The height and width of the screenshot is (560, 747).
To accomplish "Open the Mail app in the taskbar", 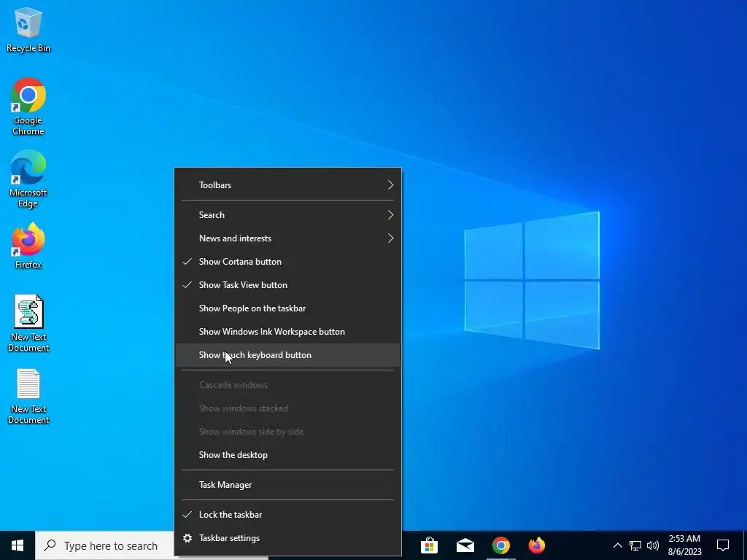I will pyautogui.click(x=465, y=545).
